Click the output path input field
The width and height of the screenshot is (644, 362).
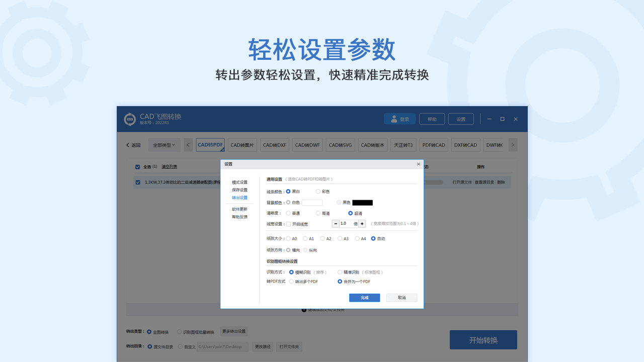coord(223,346)
